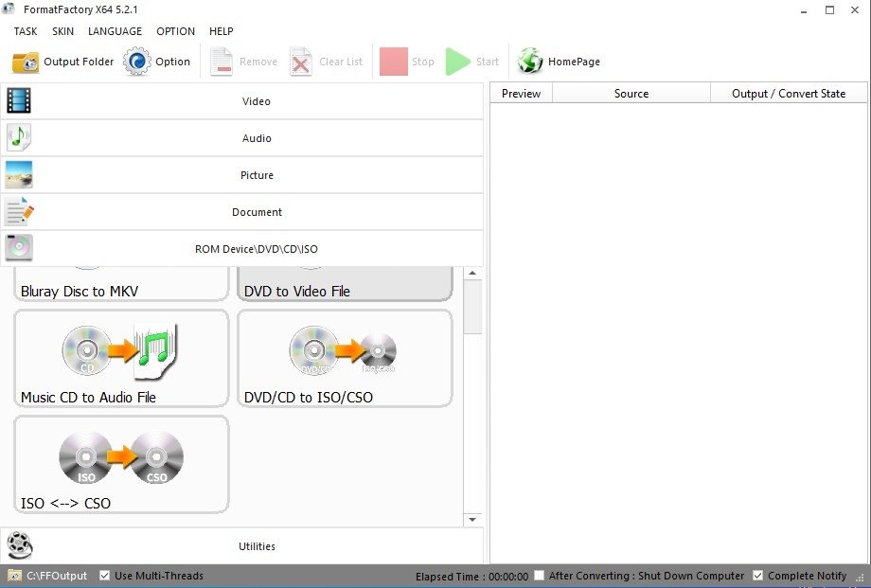Click the Output Folder text label
Screen dimensions: 871x588
coord(79,62)
